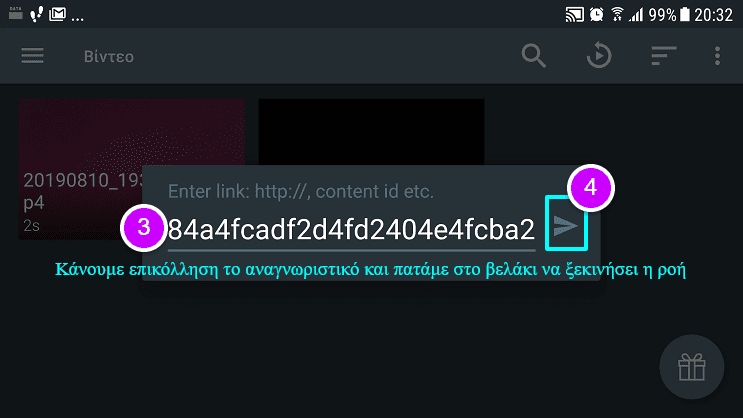
Task: Tap the mail notification icon
Action: [x=57, y=14]
